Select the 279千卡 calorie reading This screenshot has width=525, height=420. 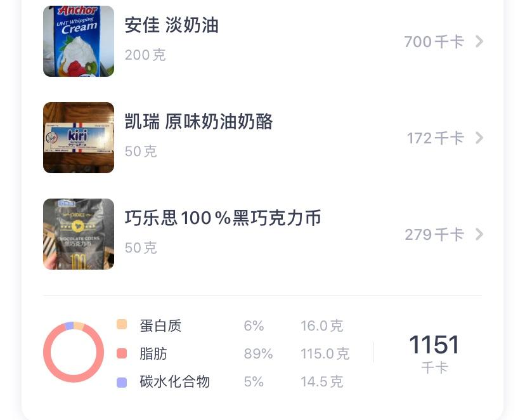(434, 234)
